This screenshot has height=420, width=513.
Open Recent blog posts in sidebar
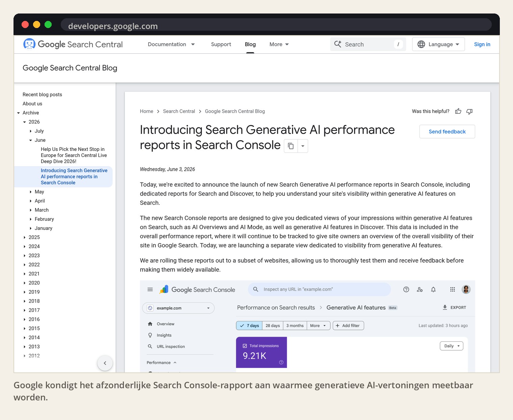[42, 95]
